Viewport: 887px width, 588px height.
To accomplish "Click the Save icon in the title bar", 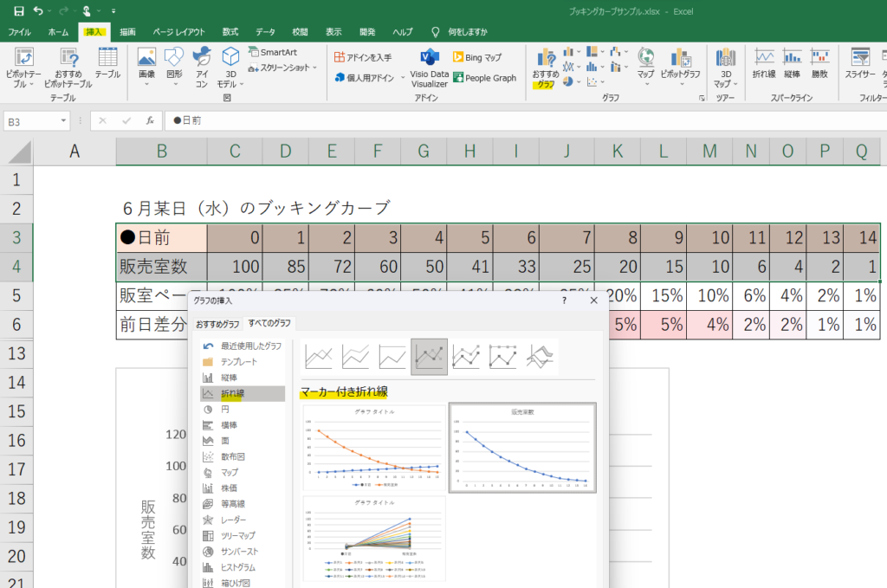I will (x=18, y=11).
